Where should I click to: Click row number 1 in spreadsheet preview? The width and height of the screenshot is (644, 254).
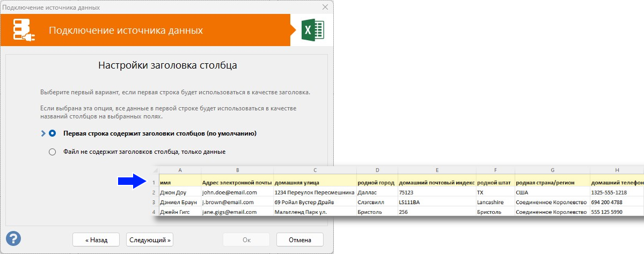(x=155, y=183)
